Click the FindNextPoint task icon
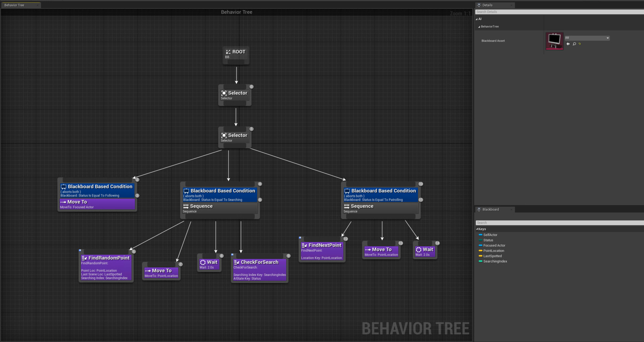The height and width of the screenshot is (342, 644). (304, 245)
